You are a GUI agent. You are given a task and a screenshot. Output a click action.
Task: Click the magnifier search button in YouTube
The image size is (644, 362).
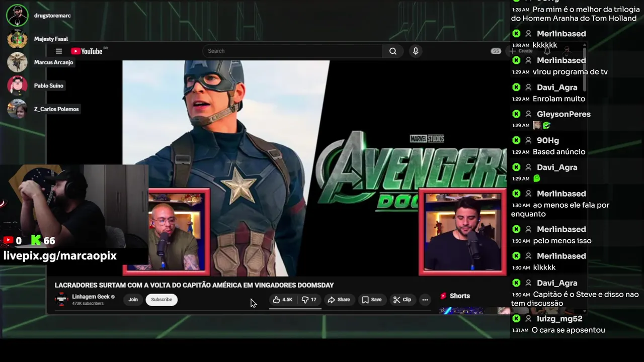coord(393,51)
